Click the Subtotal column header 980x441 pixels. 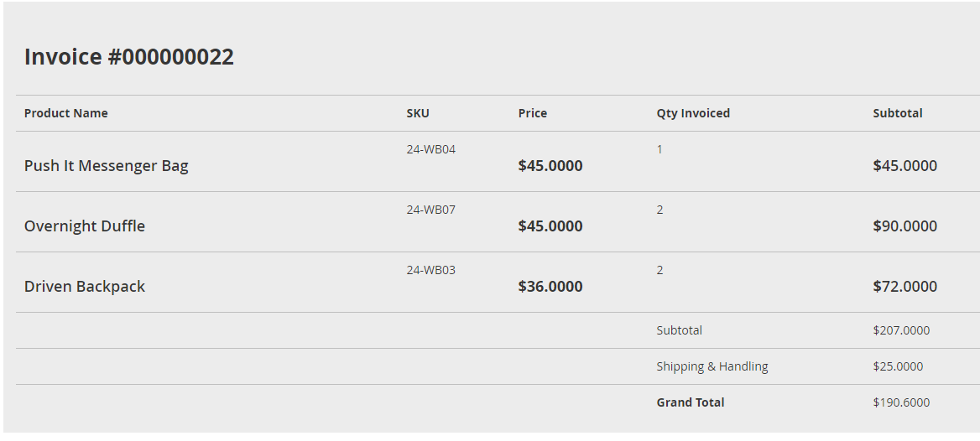click(898, 113)
